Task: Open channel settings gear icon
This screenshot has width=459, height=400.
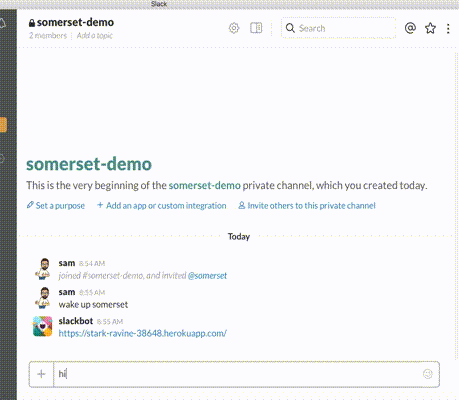Action: [x=234, y=28]
